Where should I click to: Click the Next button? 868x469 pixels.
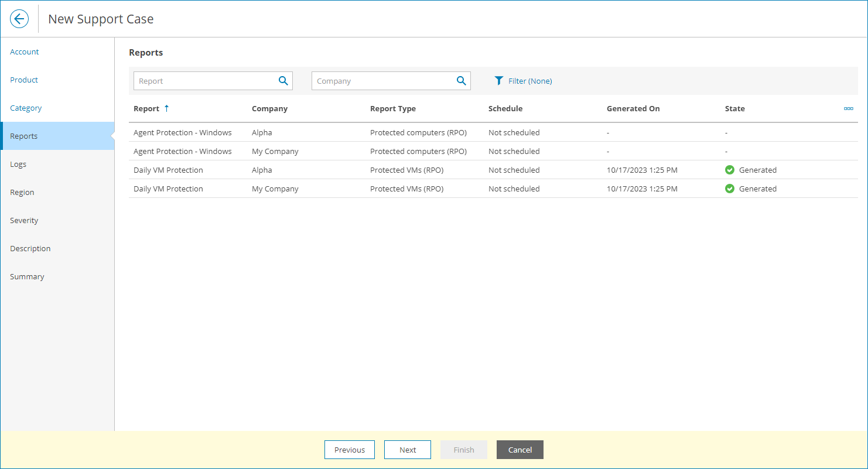(408, 450)
